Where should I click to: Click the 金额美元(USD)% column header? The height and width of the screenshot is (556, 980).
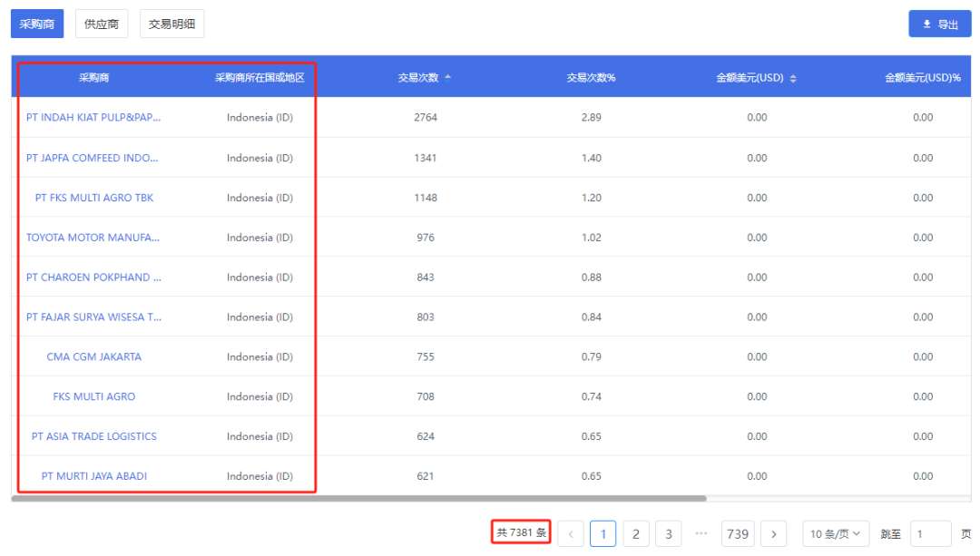click(923, 77)
